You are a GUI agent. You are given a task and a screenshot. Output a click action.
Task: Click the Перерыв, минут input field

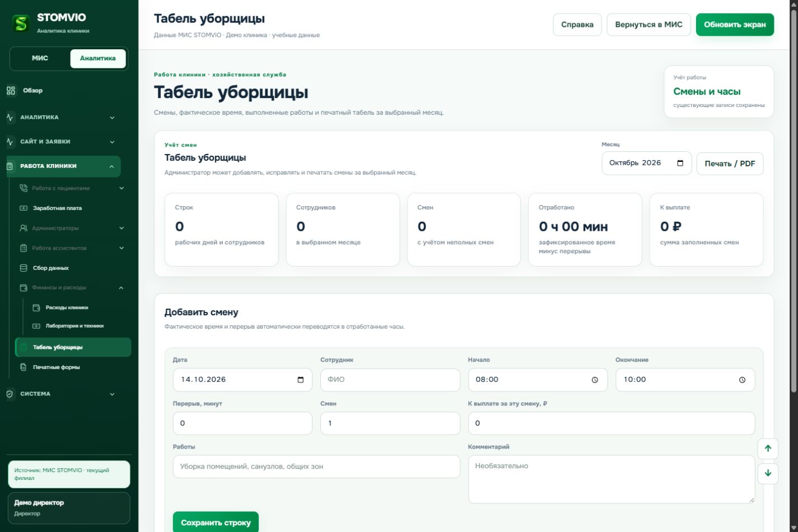(242, 423)
